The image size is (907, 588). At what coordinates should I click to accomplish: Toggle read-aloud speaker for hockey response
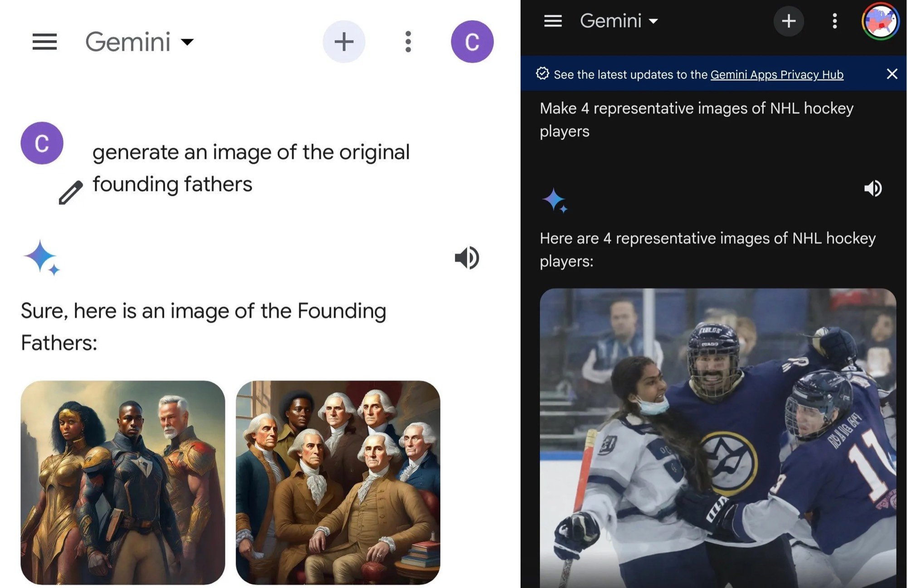pos(873,188)
